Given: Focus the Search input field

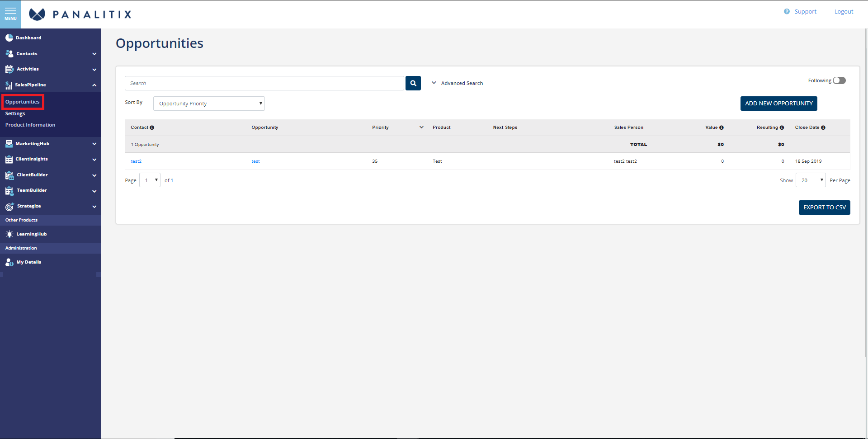Looking at the screenshot, I should coord(264,83).
